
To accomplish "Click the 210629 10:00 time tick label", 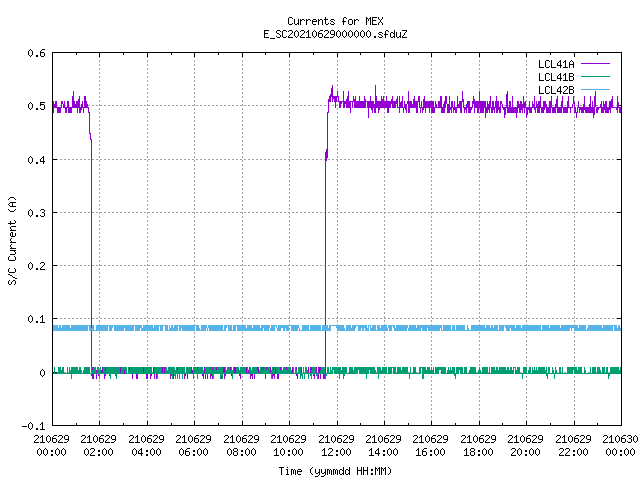I will [288, 445].
